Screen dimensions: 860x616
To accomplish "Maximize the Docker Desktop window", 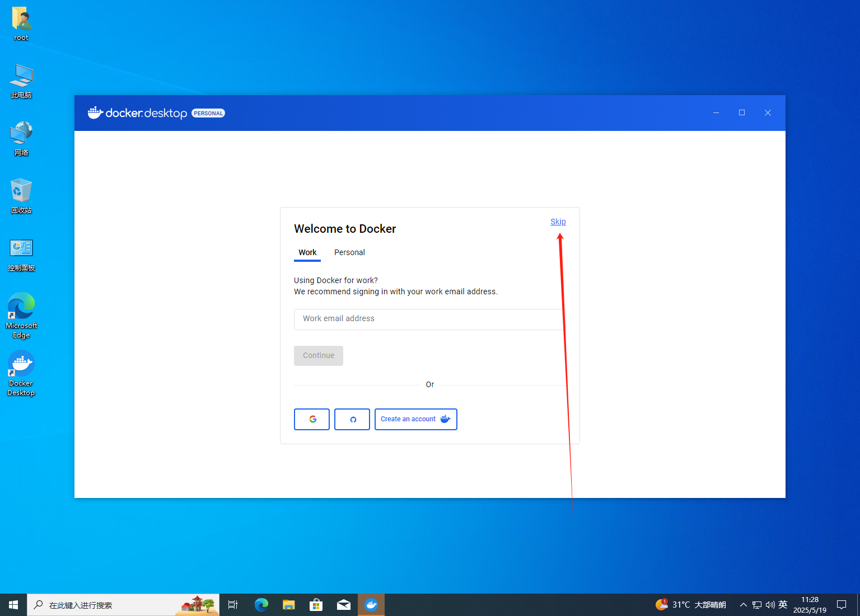I will click(x=742, y=113).
